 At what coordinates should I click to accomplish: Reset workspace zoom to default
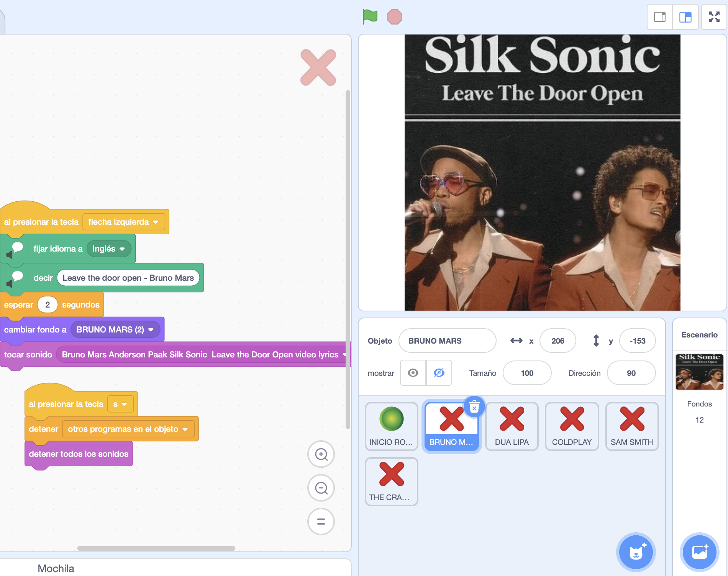tap(321, 522)
